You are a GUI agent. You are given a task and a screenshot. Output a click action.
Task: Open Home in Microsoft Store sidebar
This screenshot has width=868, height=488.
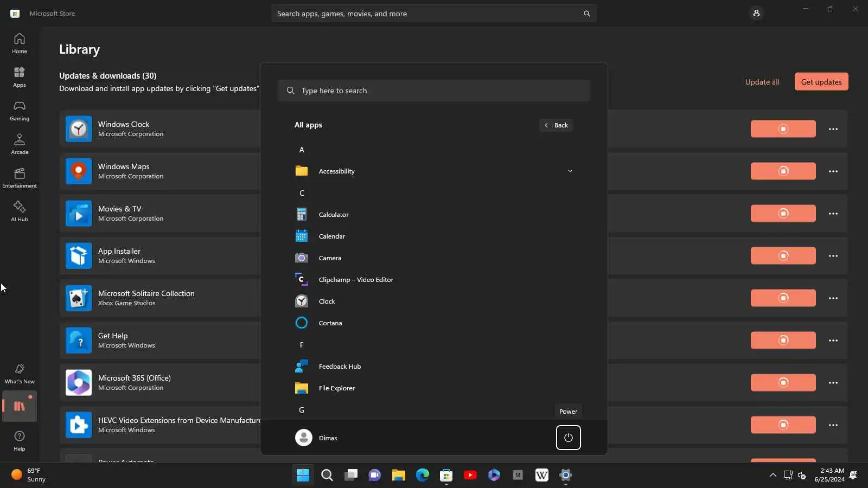point(20,43)
